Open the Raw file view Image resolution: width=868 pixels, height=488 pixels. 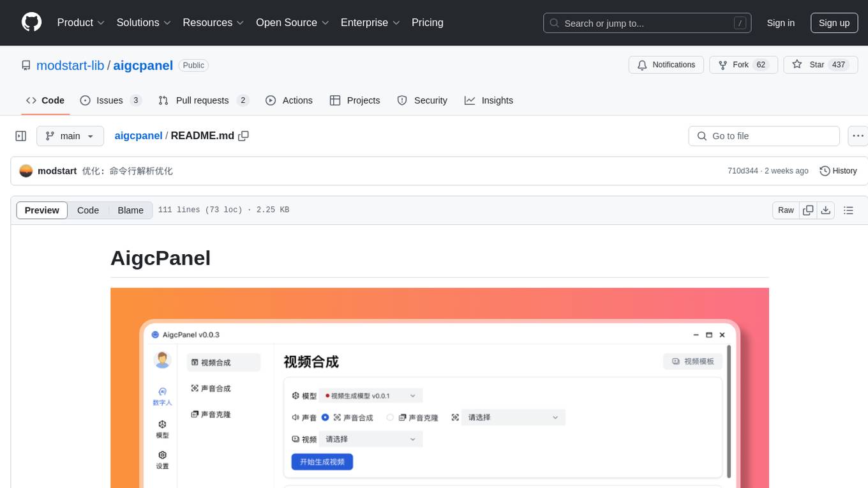[786, 210]
